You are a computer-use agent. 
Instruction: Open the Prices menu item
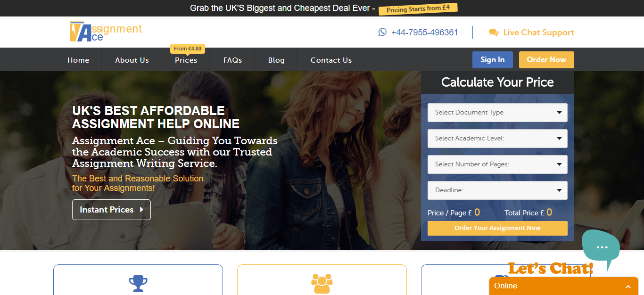coord(186,60)
